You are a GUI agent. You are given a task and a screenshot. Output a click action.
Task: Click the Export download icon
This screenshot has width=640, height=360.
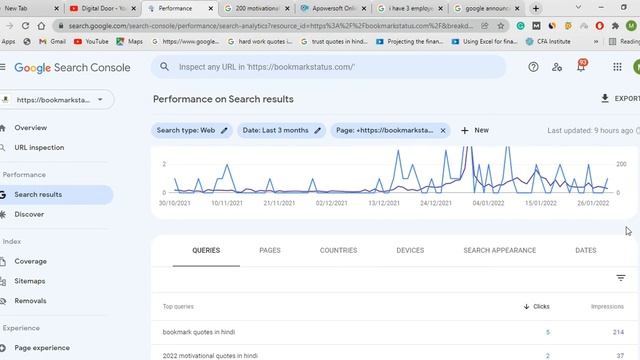[605, 98]
